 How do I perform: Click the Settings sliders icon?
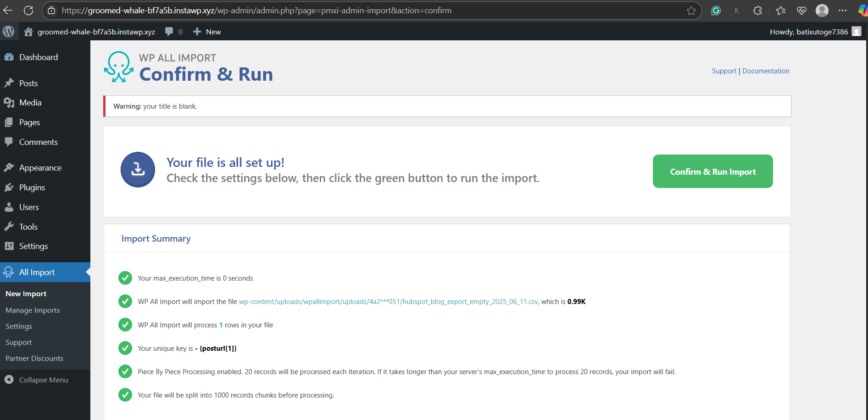tap(9, 246)
